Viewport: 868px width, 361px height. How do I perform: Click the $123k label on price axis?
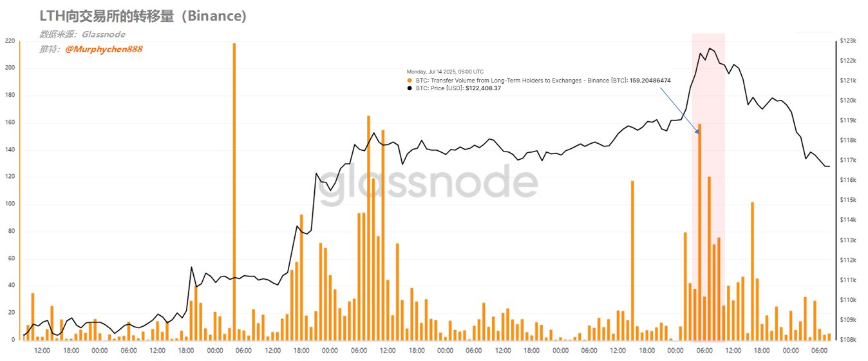click(848, 41)
